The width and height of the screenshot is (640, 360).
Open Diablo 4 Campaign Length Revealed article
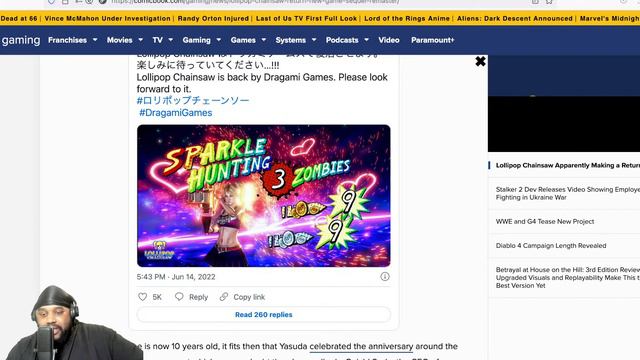[x=551, y=246]
